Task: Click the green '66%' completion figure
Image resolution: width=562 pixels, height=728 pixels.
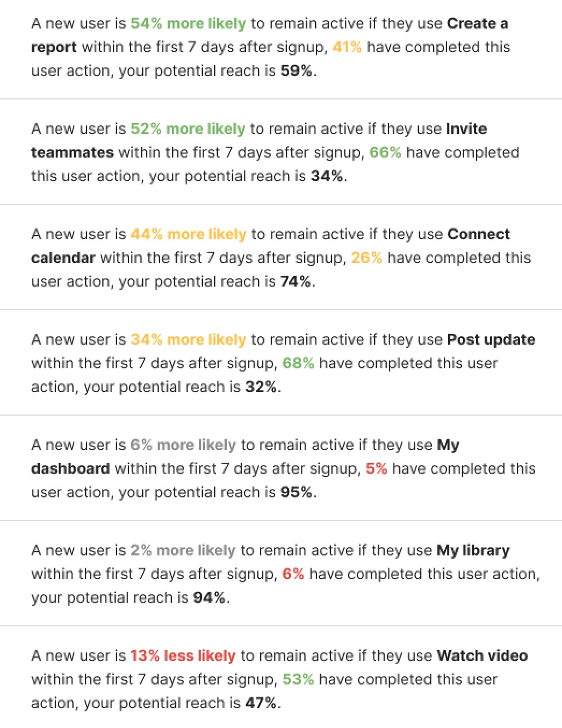Action: [x=385, y=153]
